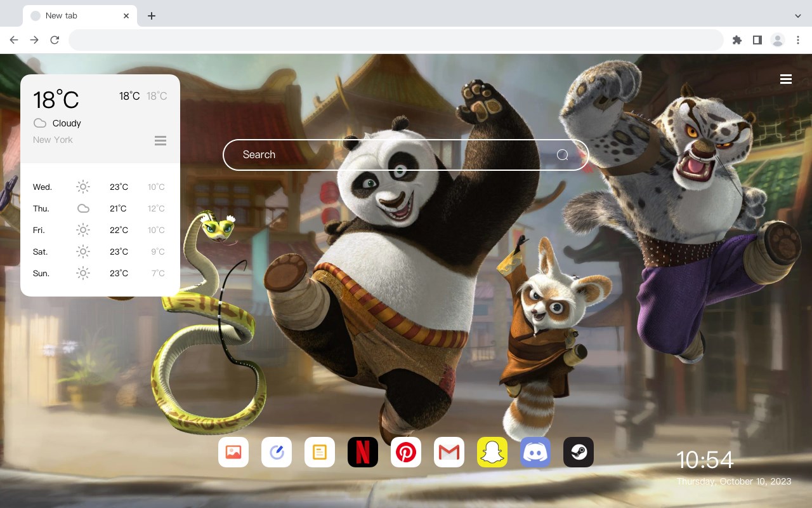Click the large 18°C current temperature
Viewport: 812px width, 508px height.
coord(56,100)
